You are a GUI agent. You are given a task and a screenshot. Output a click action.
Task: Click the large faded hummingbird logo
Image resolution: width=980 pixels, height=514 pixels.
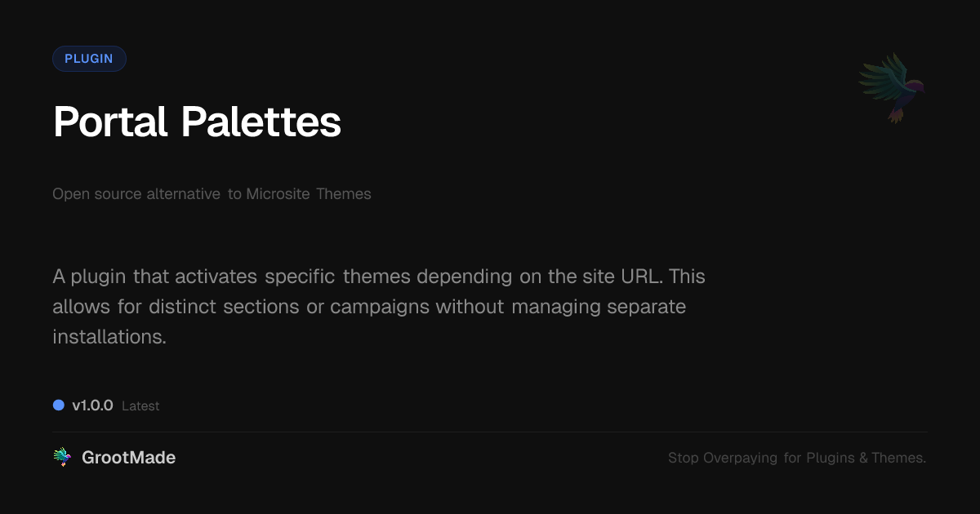click(892, 87)
